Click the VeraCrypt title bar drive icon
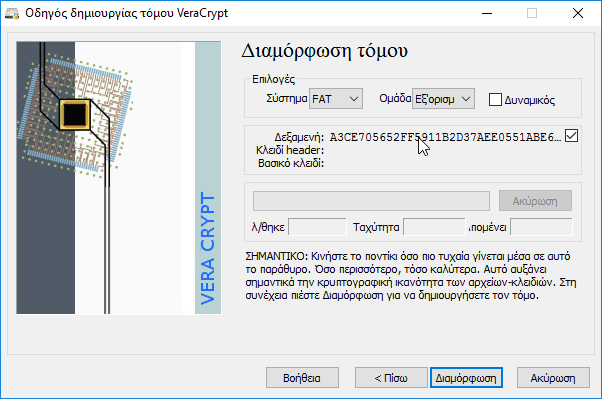The image size is (602, 399). pos(12,13)
